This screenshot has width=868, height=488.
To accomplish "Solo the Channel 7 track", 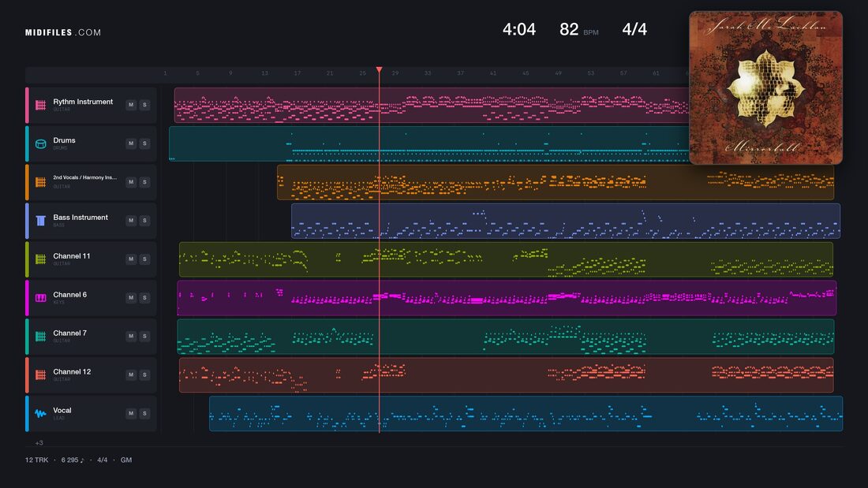I will coord(144,336).
